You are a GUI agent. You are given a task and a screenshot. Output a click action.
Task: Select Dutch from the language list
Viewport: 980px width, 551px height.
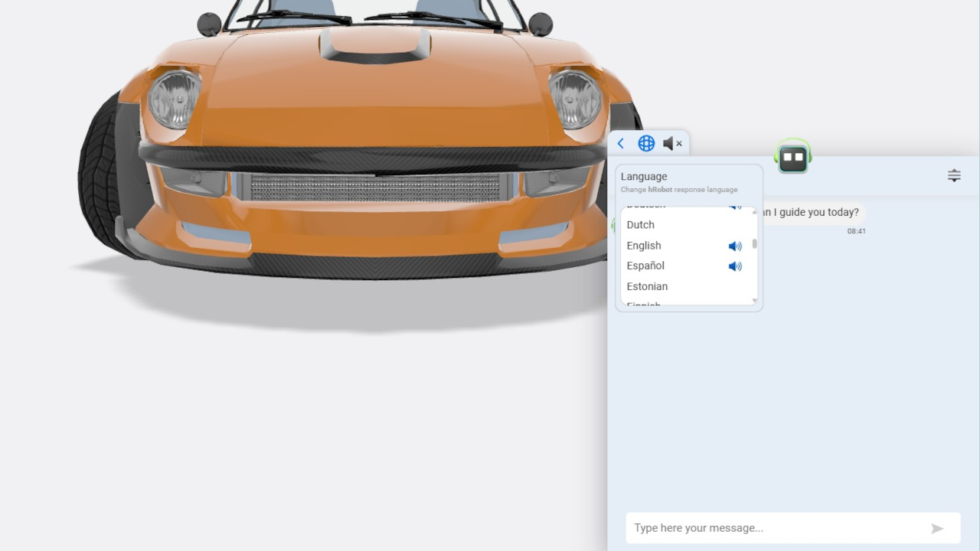coord(641,225)
